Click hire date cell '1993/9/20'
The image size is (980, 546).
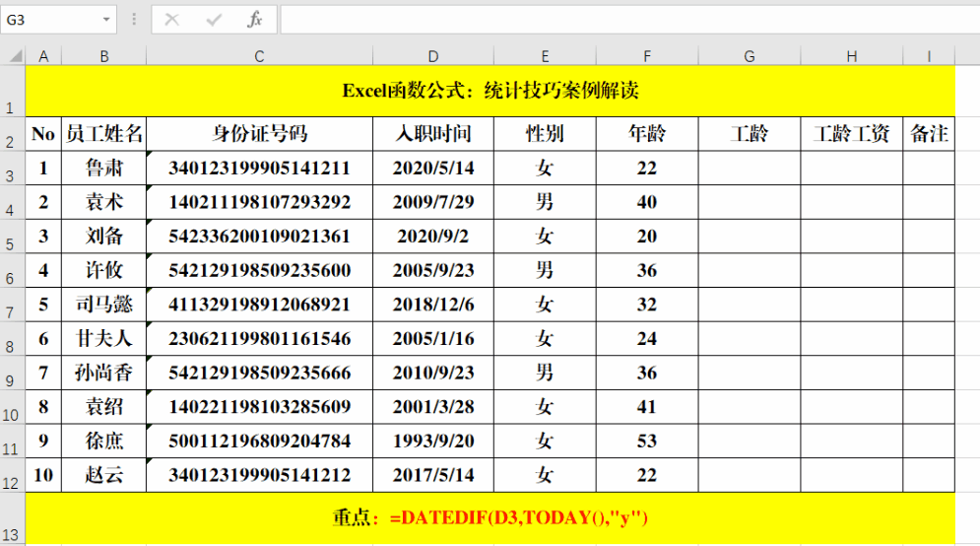pyautogui.click(x=433, y=441)
